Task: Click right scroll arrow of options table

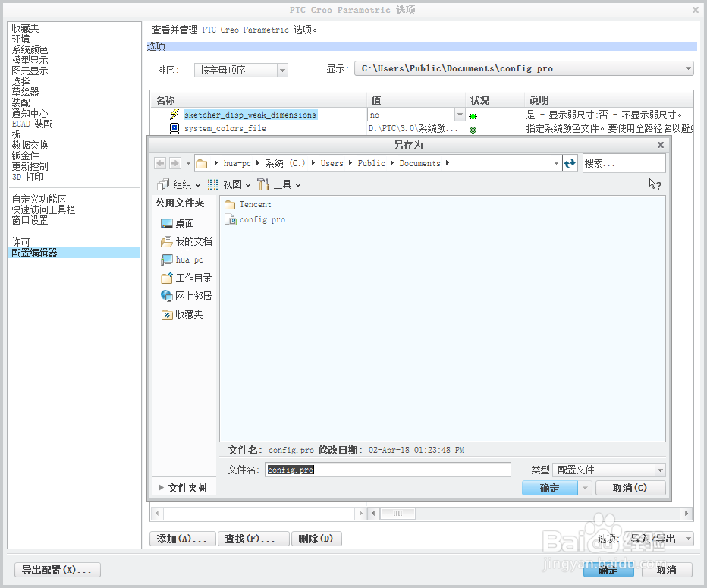Action: (x=687, y=513)
